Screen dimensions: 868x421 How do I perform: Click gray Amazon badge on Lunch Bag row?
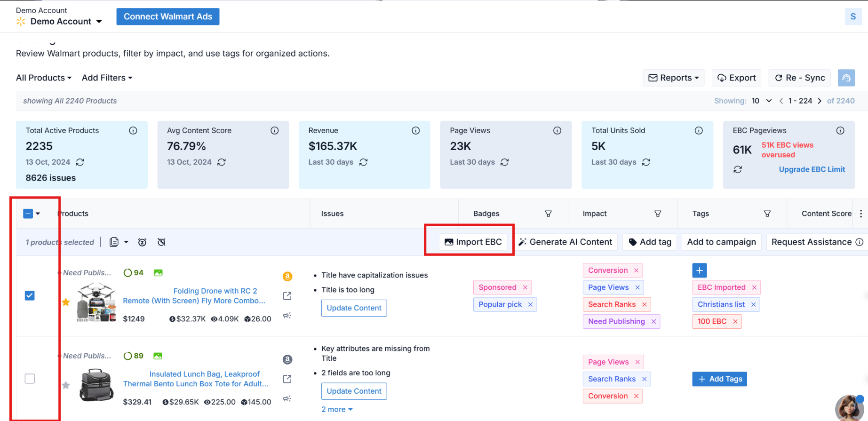(x=287, y=360)
